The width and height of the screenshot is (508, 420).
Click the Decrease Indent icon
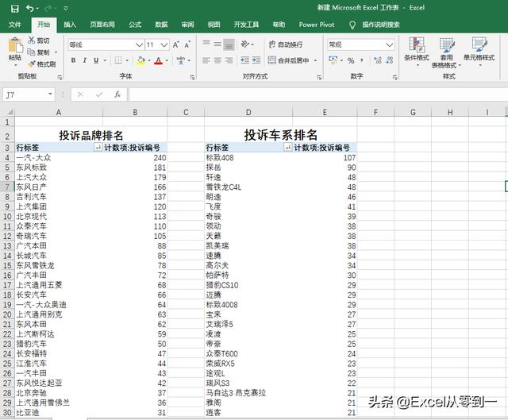(x=245, y=60)
